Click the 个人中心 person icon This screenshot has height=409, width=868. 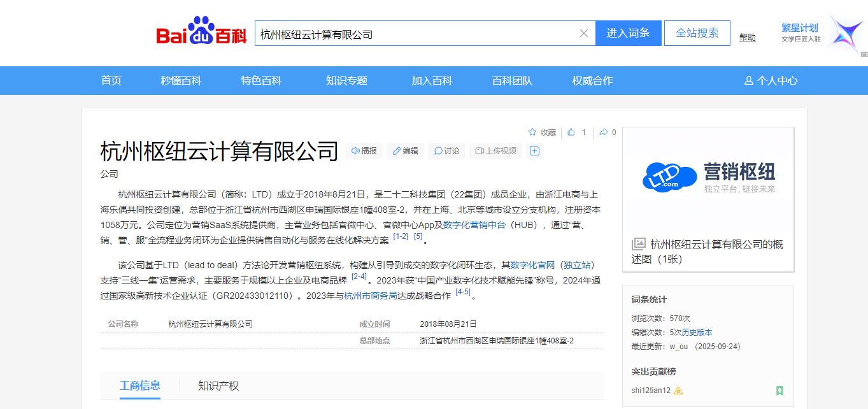pos(747,80)
